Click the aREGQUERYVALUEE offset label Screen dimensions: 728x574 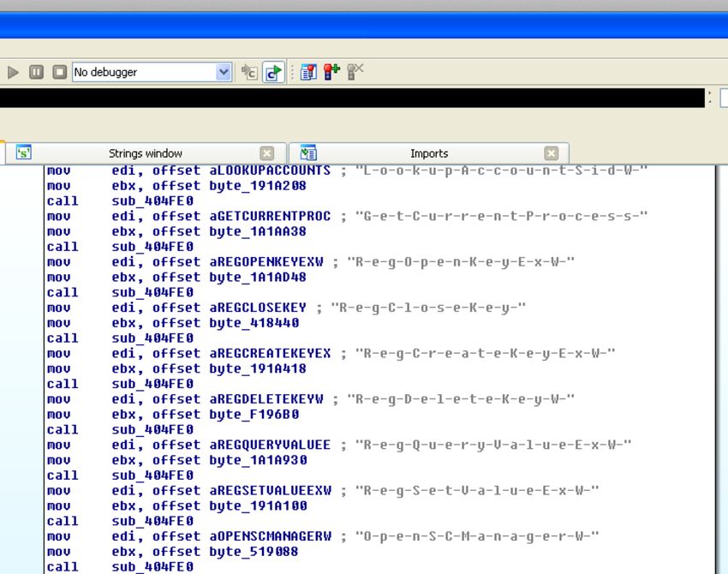pyautogui.click(x=270, y=445)
